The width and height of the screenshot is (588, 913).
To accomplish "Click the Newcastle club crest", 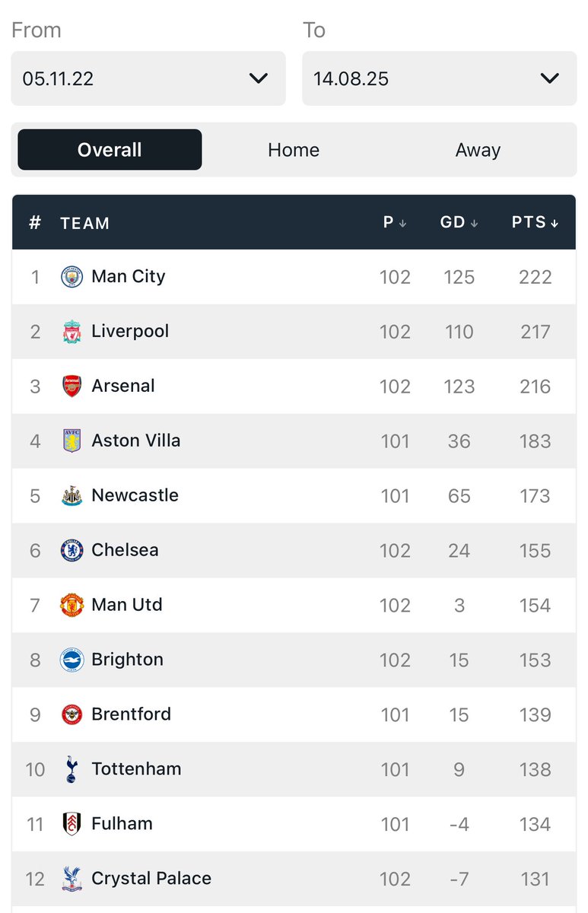I will (72, 495).
